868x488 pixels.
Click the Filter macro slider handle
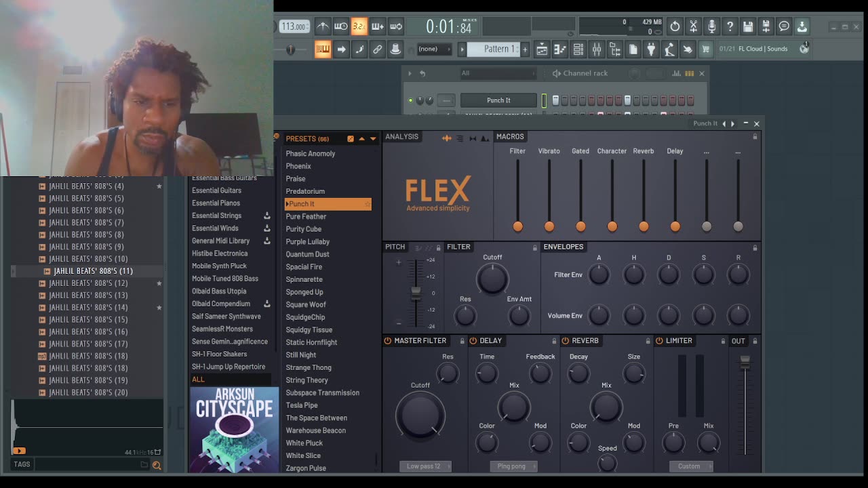click(x=517, y=226)
